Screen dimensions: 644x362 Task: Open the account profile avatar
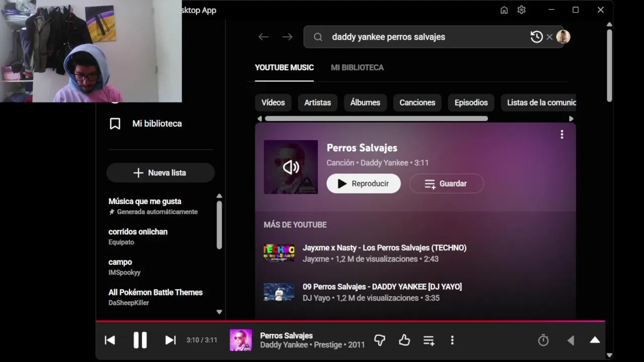click(x=563, y=37)
